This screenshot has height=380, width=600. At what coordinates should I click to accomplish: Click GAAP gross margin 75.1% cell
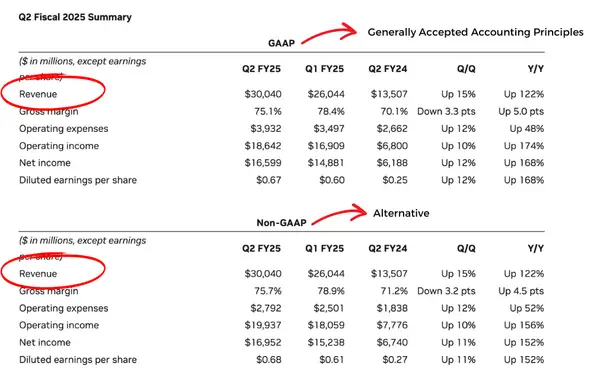point(268,111)
